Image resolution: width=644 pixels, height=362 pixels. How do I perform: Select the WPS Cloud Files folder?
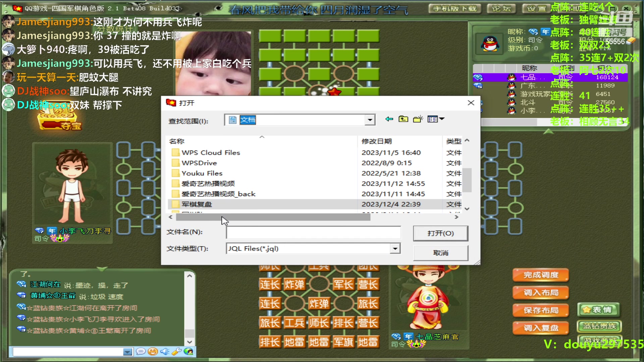(211, 153)
